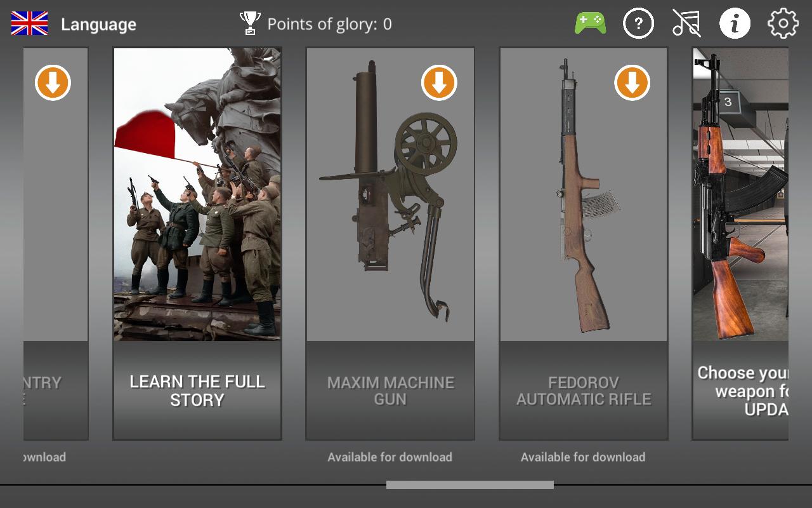Click the horizontal scrollbar thumb at bottom
The image size is (812, 508).
(470, 485)
